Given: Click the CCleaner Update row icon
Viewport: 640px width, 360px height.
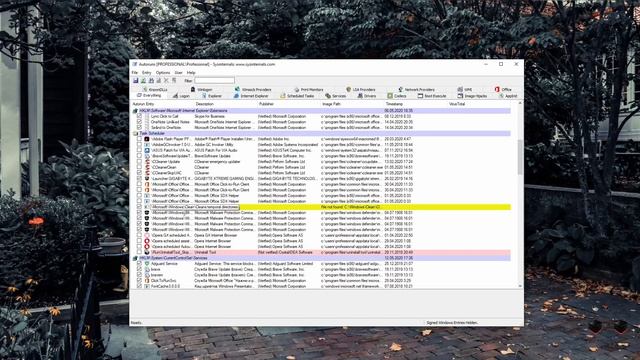Looking at the screenshot, I should (147, 162).
